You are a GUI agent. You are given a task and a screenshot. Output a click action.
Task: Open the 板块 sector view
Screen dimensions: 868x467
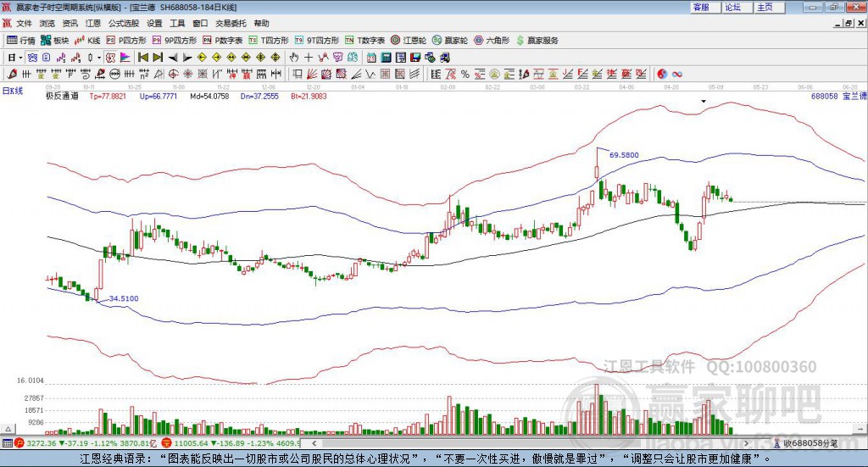pos(54,41)
